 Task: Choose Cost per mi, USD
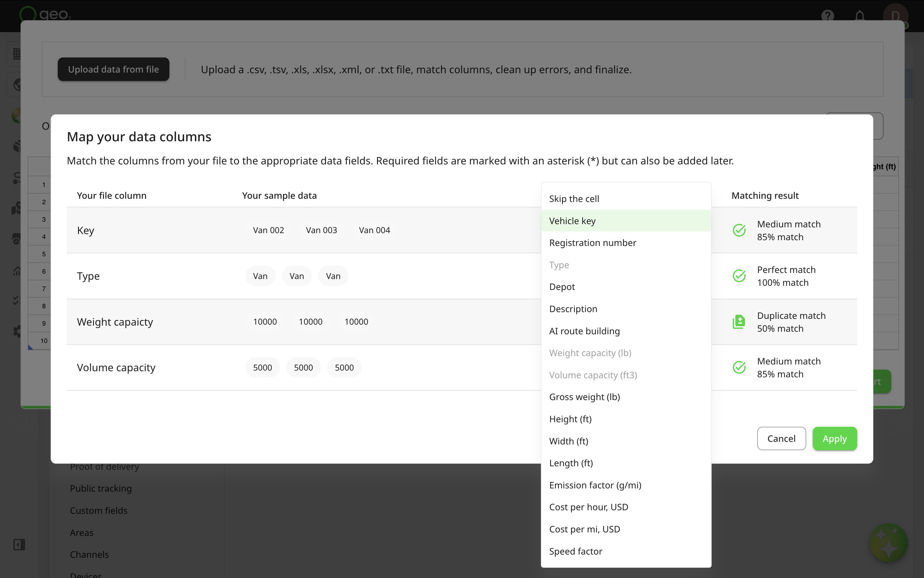tap(626, 529)
